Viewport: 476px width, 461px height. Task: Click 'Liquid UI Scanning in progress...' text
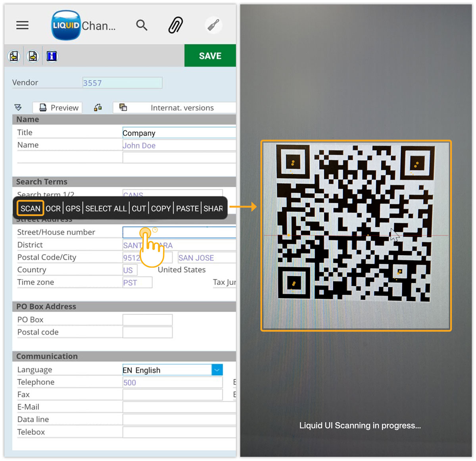(x=360, y=425)
